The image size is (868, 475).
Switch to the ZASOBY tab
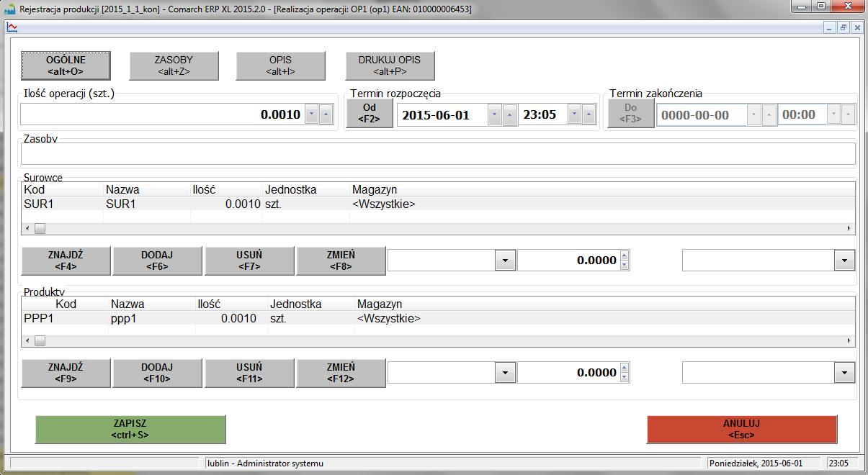tap(174, 65)
